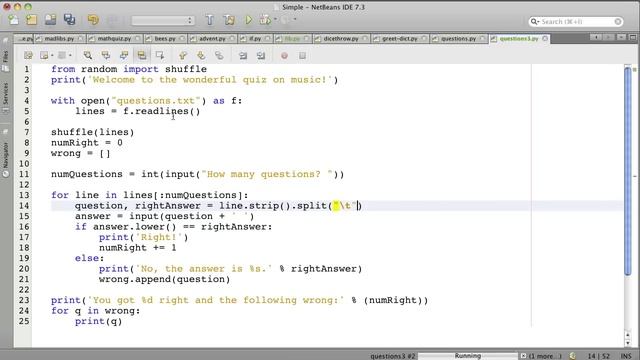The height and width of the screenshot is (360, 640).
Task: Click Find Next Occurrence icon
Action: [x=124, y=56]
